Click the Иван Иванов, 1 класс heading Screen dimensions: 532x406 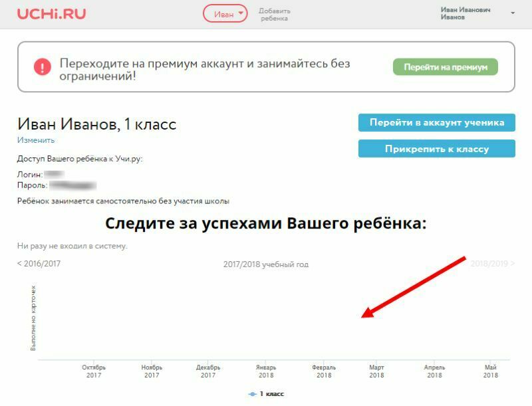pyautogui.click(x=96, y=124)
